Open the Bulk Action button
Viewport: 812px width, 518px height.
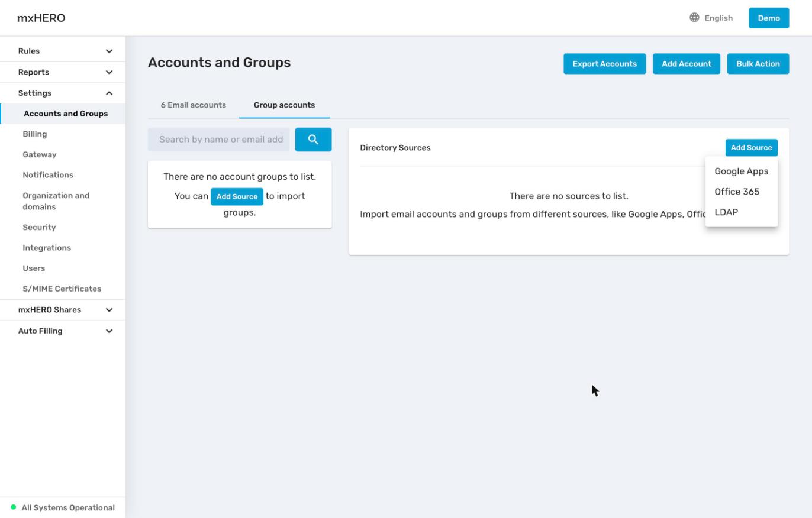click(758, 64)
